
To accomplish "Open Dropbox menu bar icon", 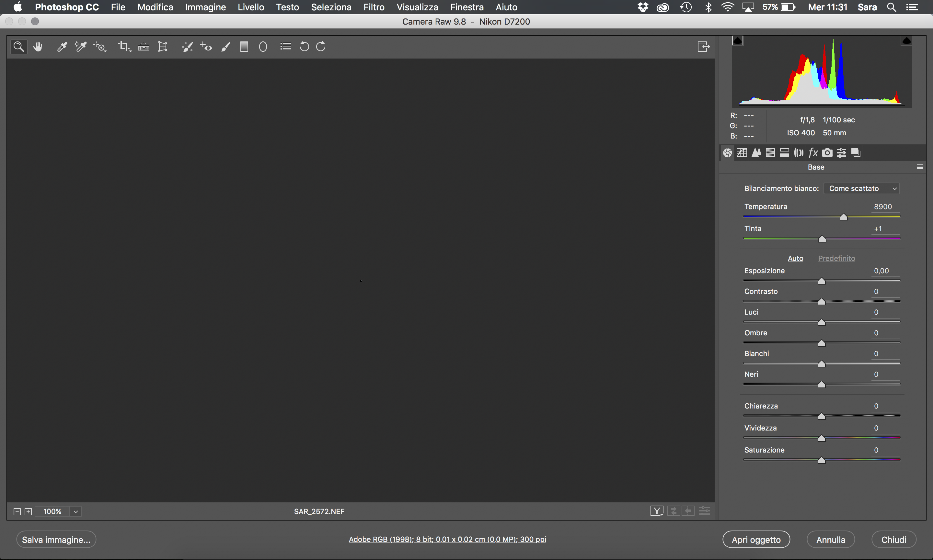I will (x=643, y=7).
